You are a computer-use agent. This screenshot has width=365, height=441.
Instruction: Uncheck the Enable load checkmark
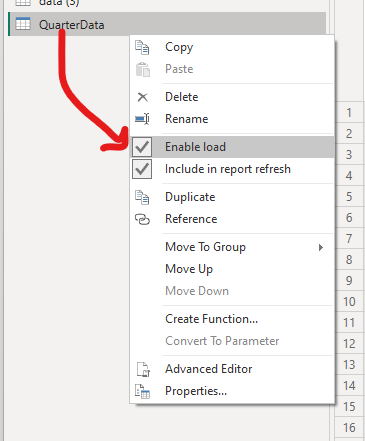[142, 147]
